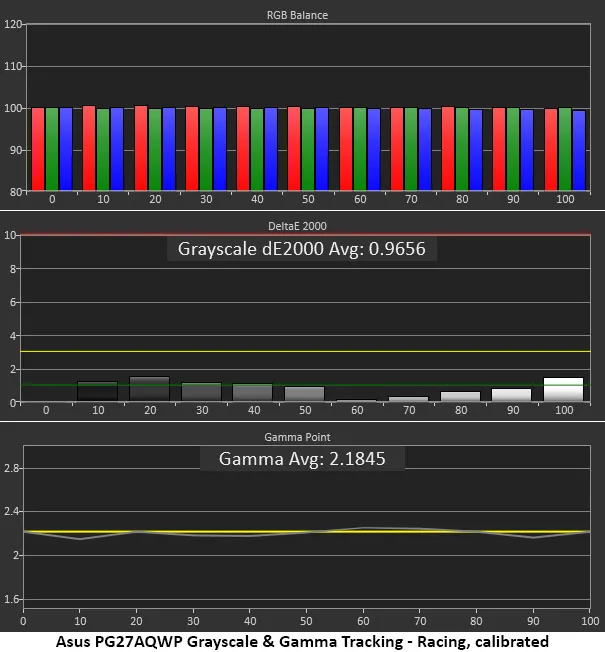The height and width of the screenshot is (652, 605).
Task: Click the white DeltaE bar at 100
Action: point(563,390)
